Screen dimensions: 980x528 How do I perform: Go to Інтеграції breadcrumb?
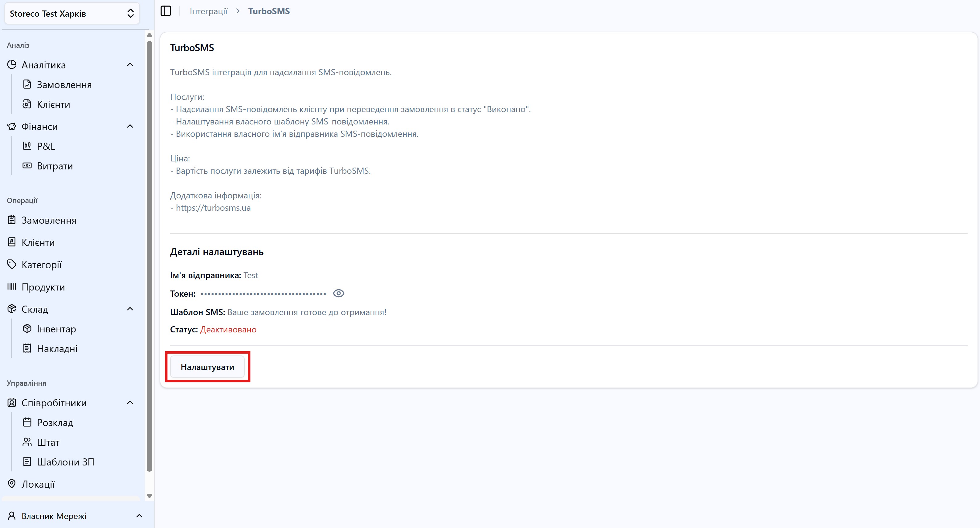208,11
